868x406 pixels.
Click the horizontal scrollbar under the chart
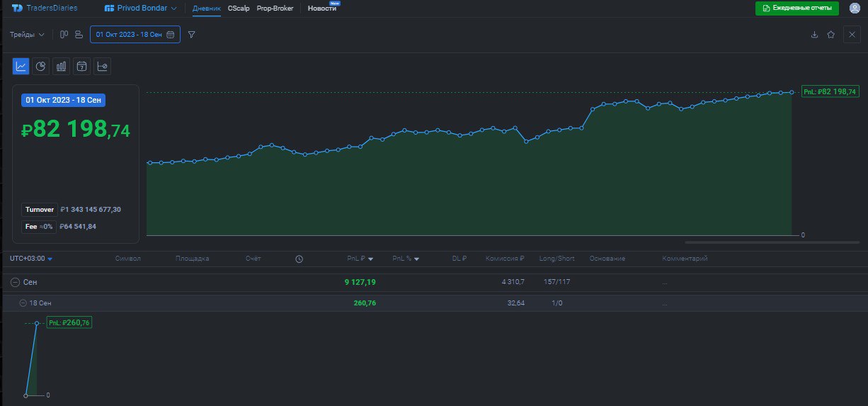[772, 243]
